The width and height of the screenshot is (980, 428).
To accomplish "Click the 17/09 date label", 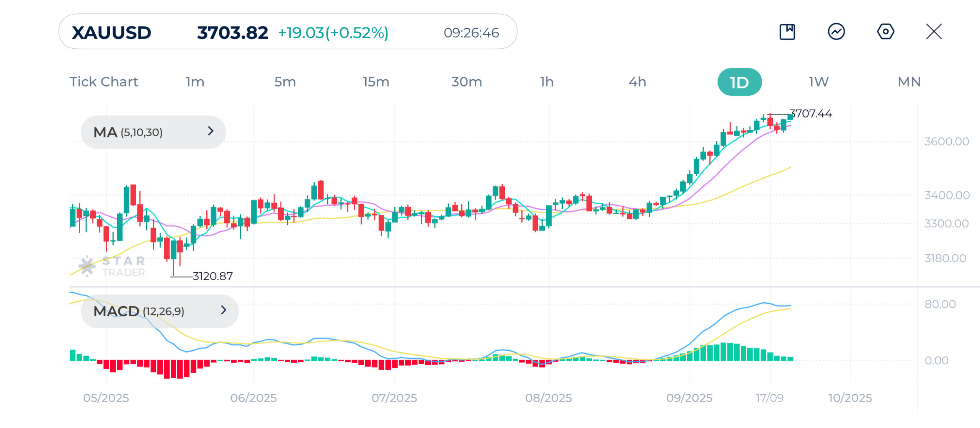I will tap(769, 398).
